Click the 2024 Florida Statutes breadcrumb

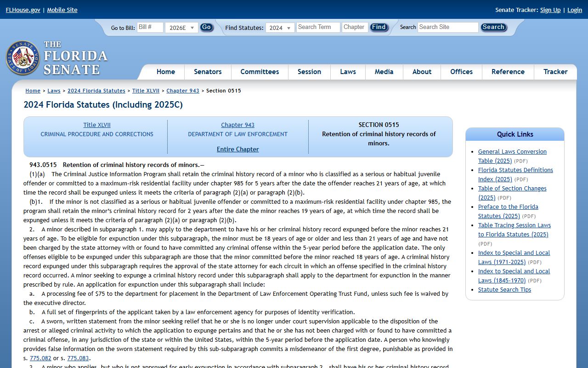[x=96, y=91]
